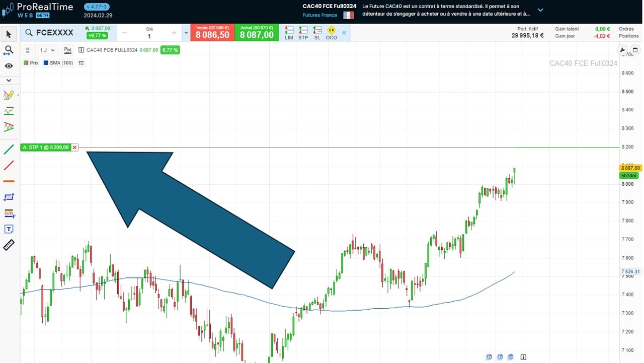
Task: Click the detach chart window icon
Action: coord(635,50)
